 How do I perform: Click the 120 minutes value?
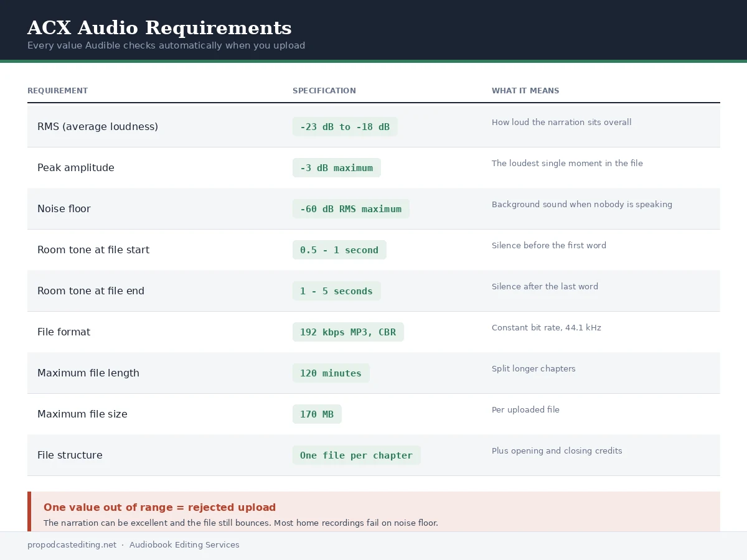pos(331,373)
